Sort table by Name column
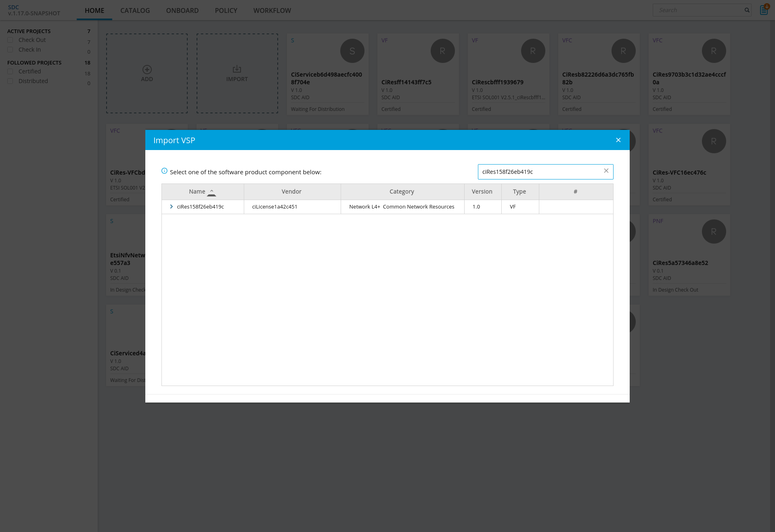The width and height of the screenshot is (775, 532). click(203, 192)
